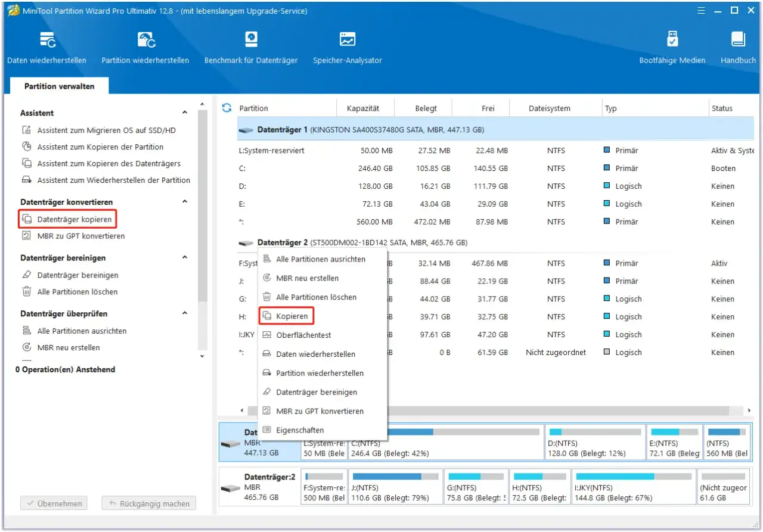Choose Alle Partitionen ausrichten in context menu
The height and width of the screenshot is (532, 763).
click(322, 259)
